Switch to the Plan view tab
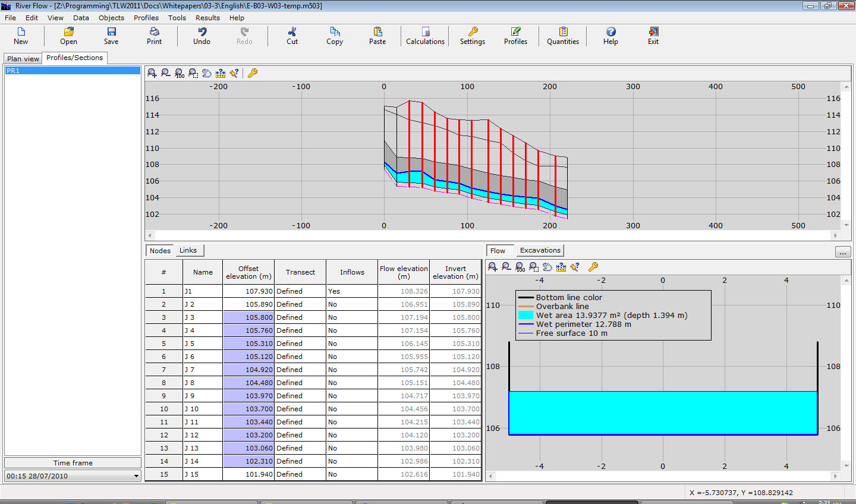The height and width of the screenshot is (504, 856). pos(23,59)
